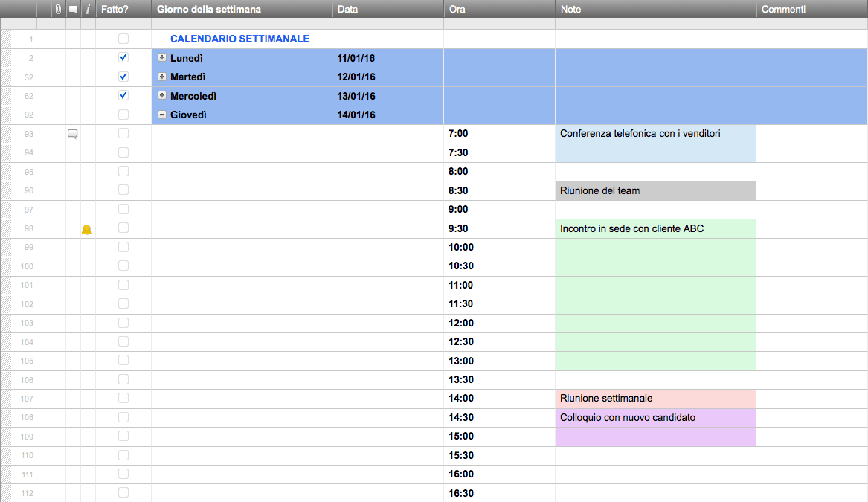Select the Incontro in sede con cliente ABC note
The height and width of the screenshot is (502, 868).
pyautogui.click(x=655, y=228)
